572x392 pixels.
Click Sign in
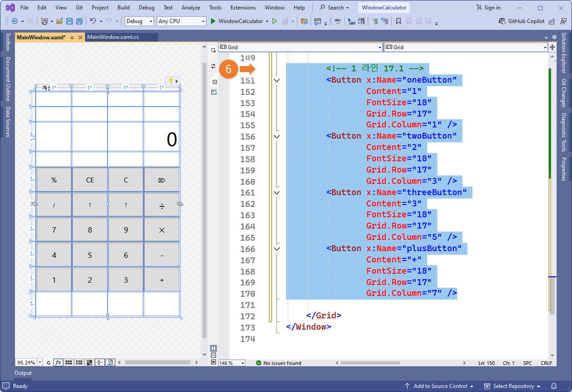(488, 7)
